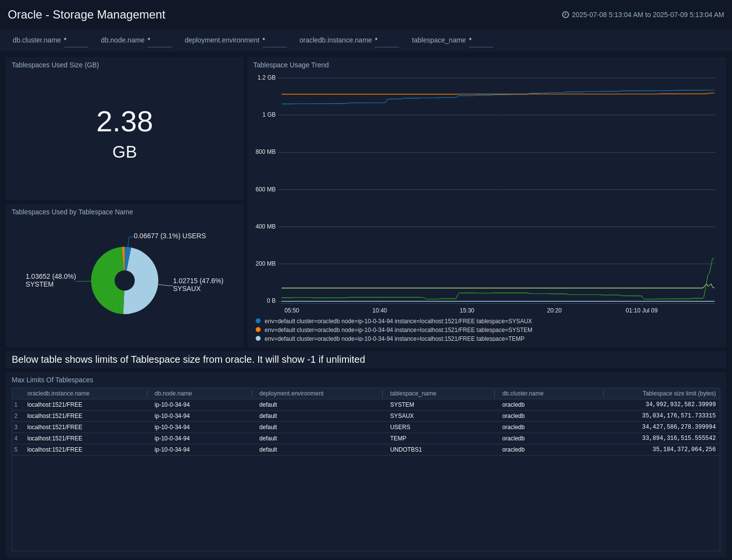The width and height of the screenshot is (732, 560).
Task: Click the value 33,894,316,515.555542
Action: 679,438
